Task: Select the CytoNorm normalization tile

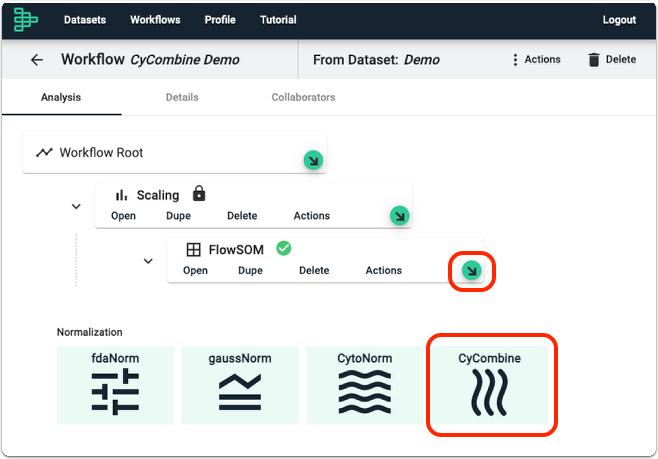Action: tap(365, 385)
